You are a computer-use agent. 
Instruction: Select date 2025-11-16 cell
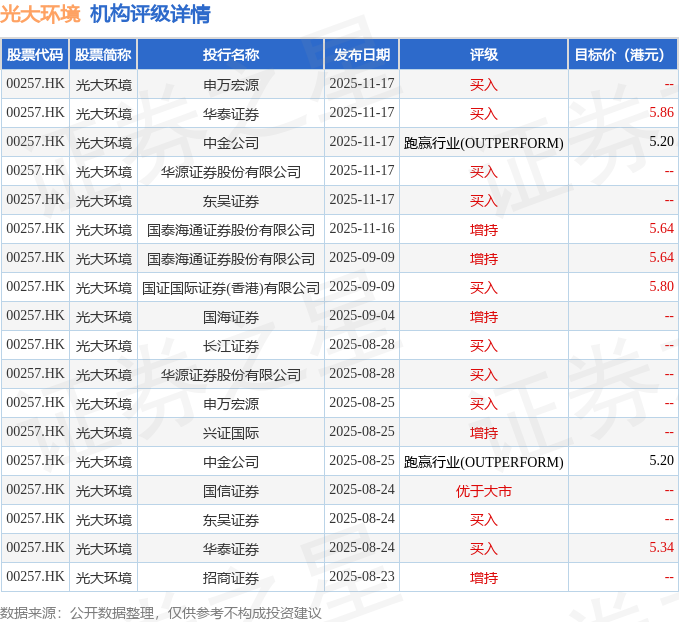[x=362, y=229]
